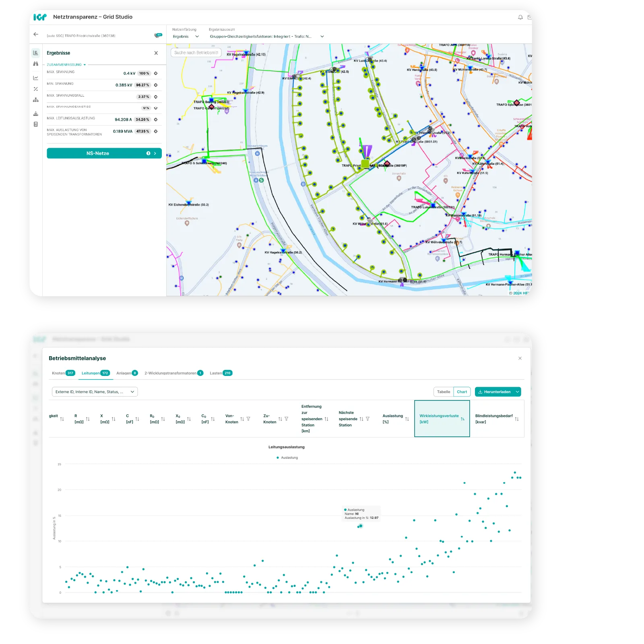Toggle sort on Wirkleistungsverluste [kW] column
The width and height of the screenshot is (644, 644).
click(463, 419)
